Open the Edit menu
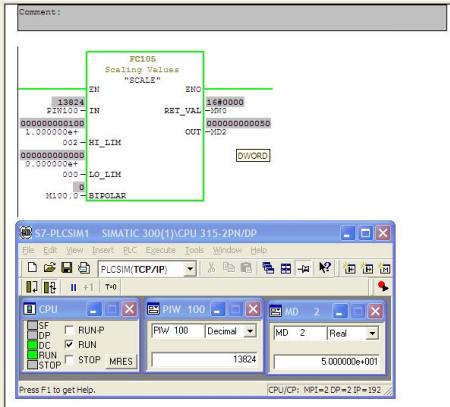450x407 pixels. [x=50, y=250]
